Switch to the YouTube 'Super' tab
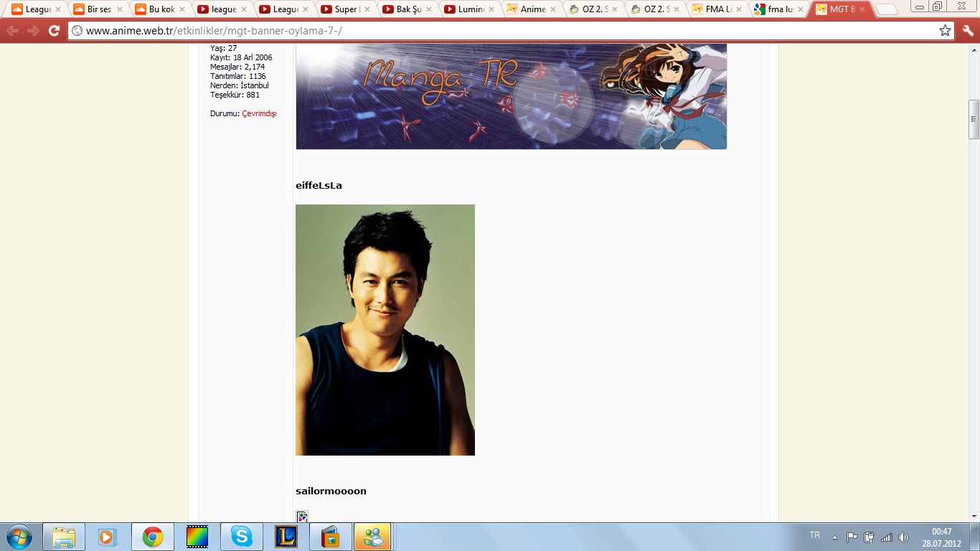Viewport: 980px width, 551px height. (x=347, y=9)
